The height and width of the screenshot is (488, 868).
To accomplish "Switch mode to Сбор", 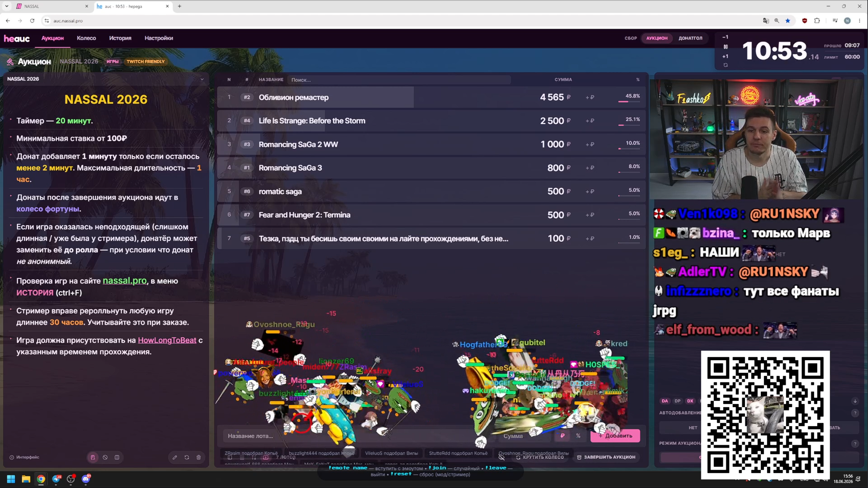I will pyautogui.click(x=631, y=38).
